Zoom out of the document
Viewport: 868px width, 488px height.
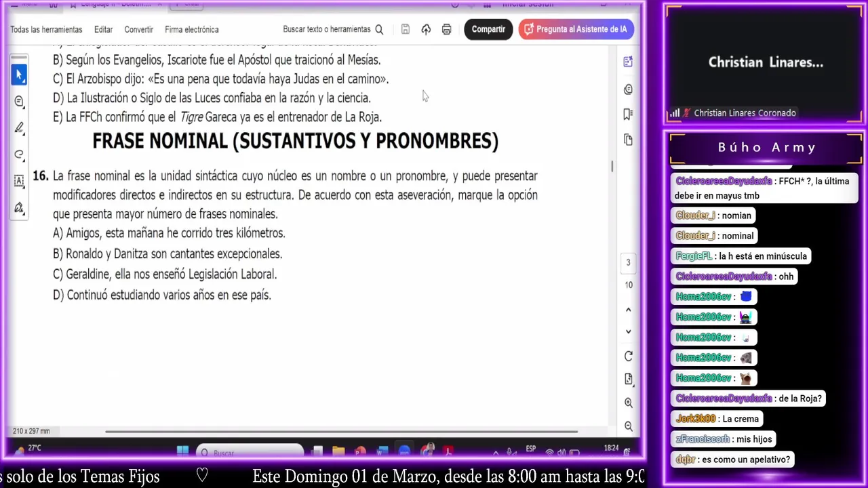click(x=628, y=426)
